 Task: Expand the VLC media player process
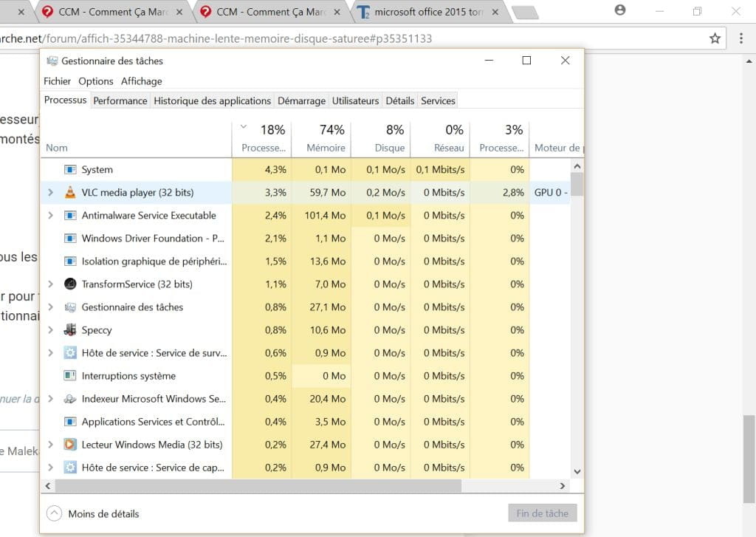[x=51, y=193]
